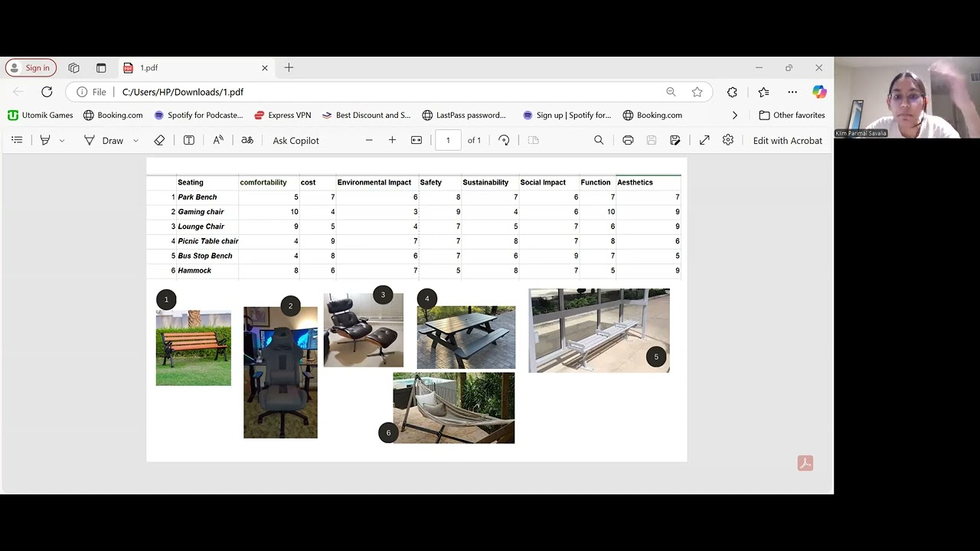The width and height of the screenshot is (980, 551).
Task: Open the Translate tool icon
Action: click(x=247, y=140)
